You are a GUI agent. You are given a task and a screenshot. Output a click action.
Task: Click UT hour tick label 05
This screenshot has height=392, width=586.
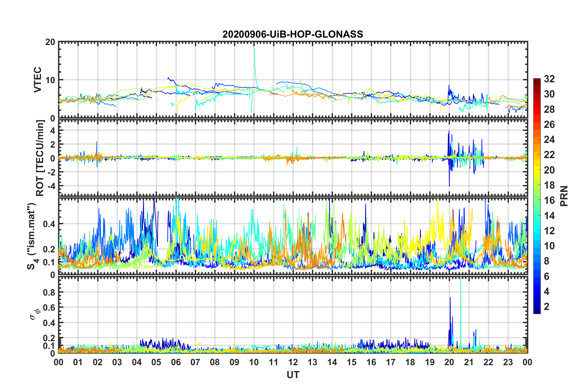point(156,362)
